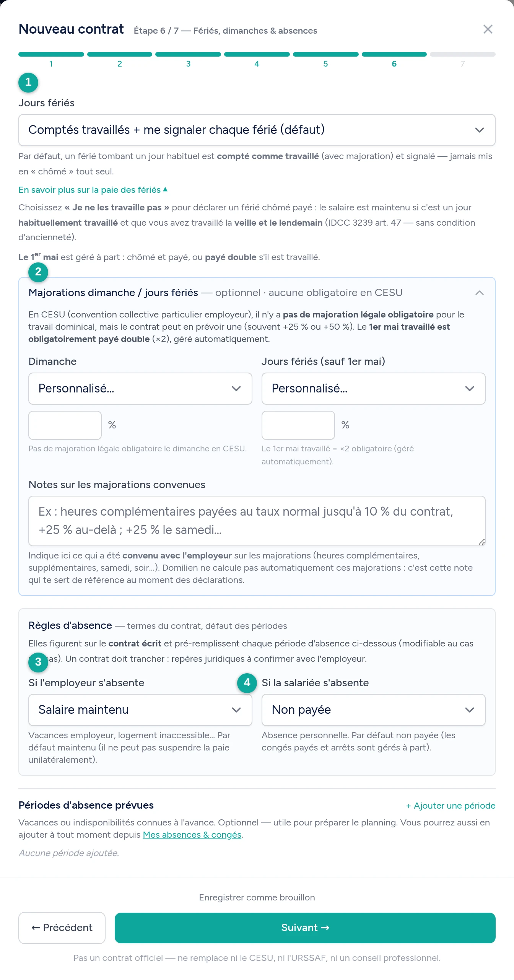Open the Si la salariée s'absente dropdown

(x=373, y=710)
